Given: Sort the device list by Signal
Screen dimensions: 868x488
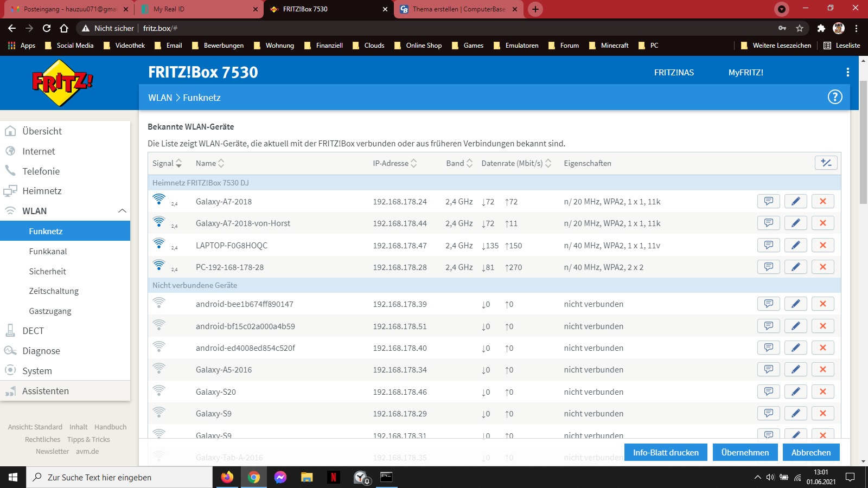Looking at the screenshot, I should click(x=167, y=163).
